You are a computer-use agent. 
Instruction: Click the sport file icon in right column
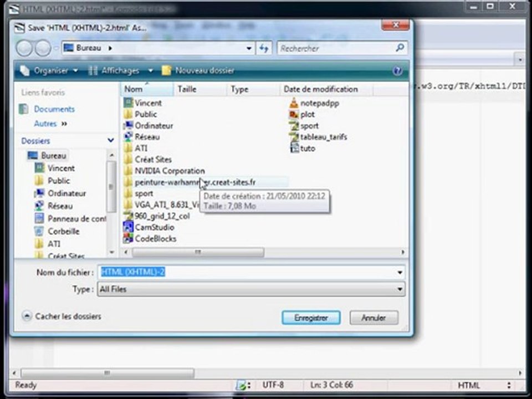click(x=294, y=125)
